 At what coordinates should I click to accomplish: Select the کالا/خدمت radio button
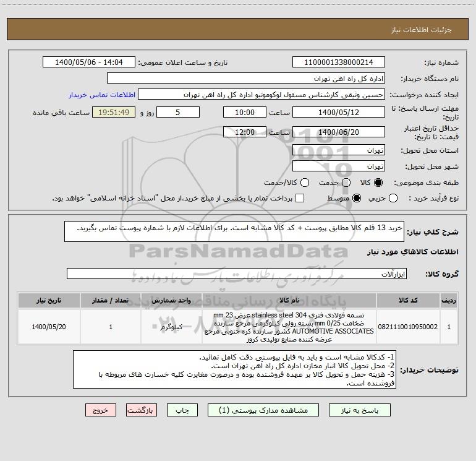[305, 183]
